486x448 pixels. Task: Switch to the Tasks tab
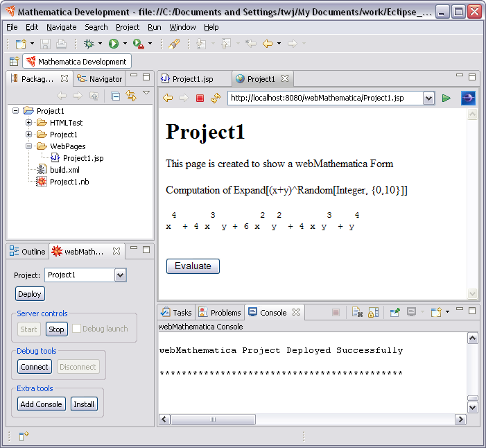(x=176, y=313)
